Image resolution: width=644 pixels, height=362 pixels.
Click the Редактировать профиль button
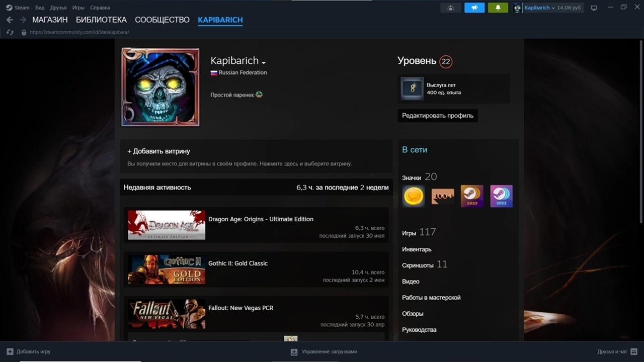438,116
